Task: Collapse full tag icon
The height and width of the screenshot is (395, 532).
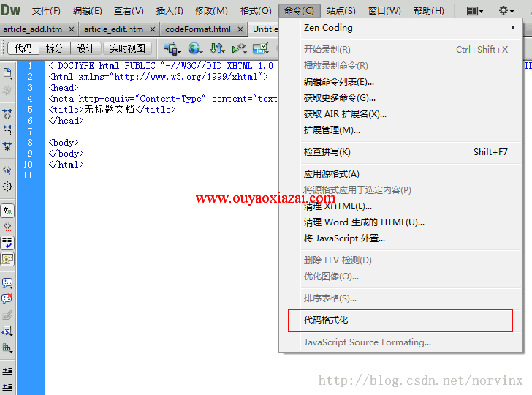Action: [7, 114]
